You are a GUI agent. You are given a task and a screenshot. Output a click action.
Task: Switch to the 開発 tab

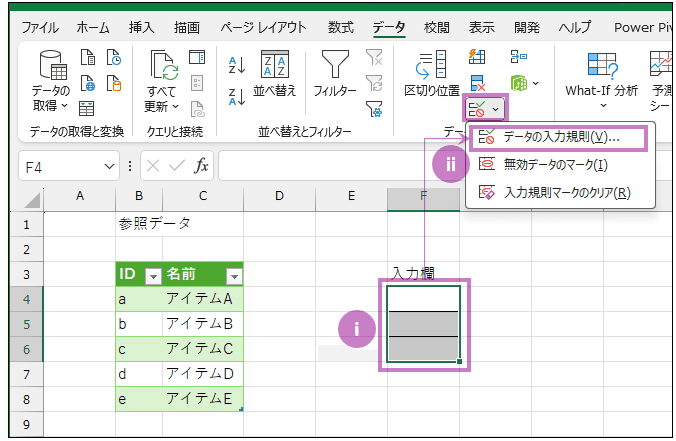[527, 28]
